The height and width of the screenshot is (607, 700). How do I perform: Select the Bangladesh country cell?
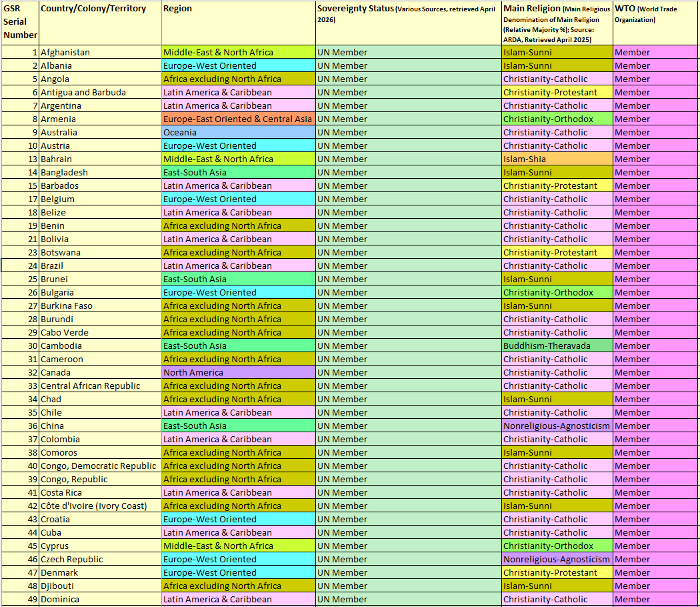coord(100,172)
